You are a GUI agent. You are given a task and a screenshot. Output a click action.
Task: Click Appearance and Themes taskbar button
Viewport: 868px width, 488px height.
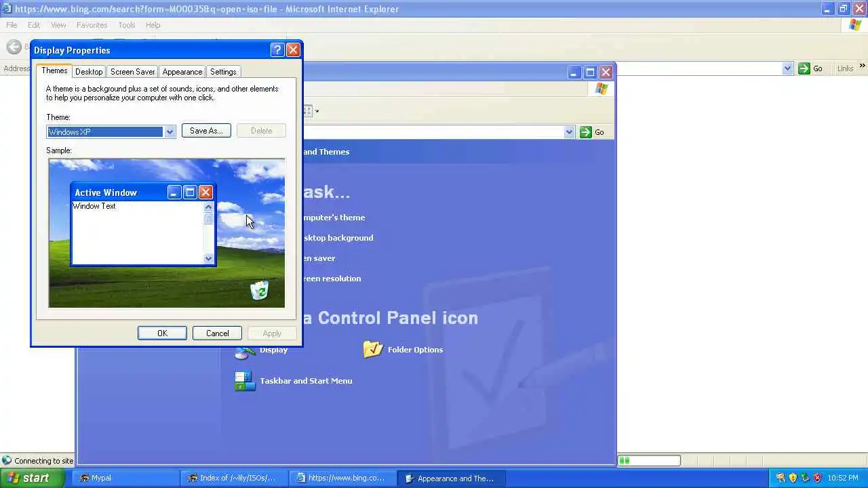coord(450,478)
